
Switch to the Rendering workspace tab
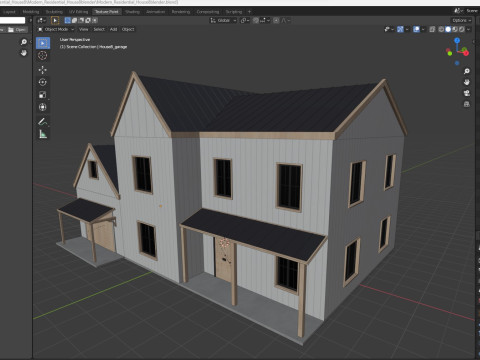tap(181, 12)
